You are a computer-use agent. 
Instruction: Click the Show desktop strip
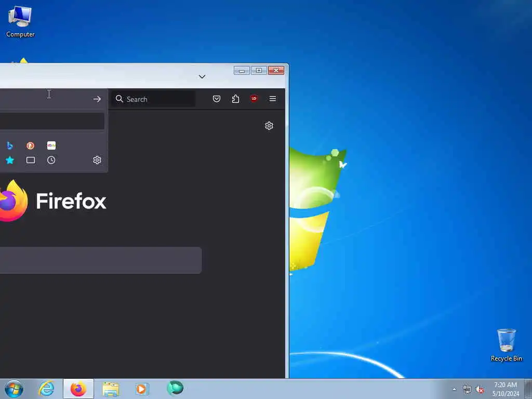pyautogui.click(x=528, y=389)
